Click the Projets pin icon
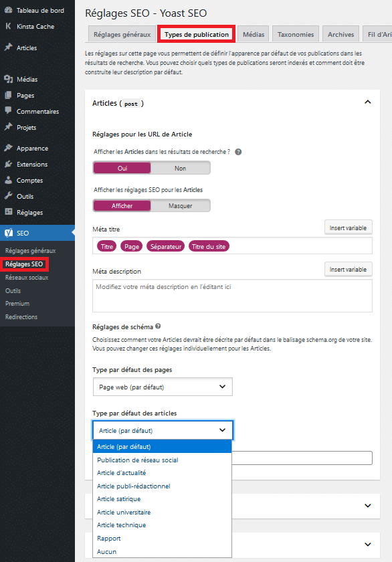This screenshot has height=562, width=392. (8, 127)
